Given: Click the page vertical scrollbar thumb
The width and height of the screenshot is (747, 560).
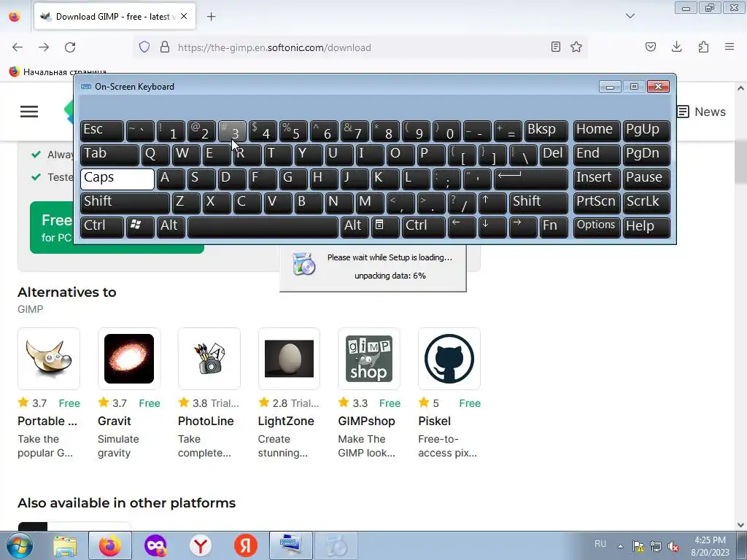Looking at the screenshot, I should click(x=740, y=162).
